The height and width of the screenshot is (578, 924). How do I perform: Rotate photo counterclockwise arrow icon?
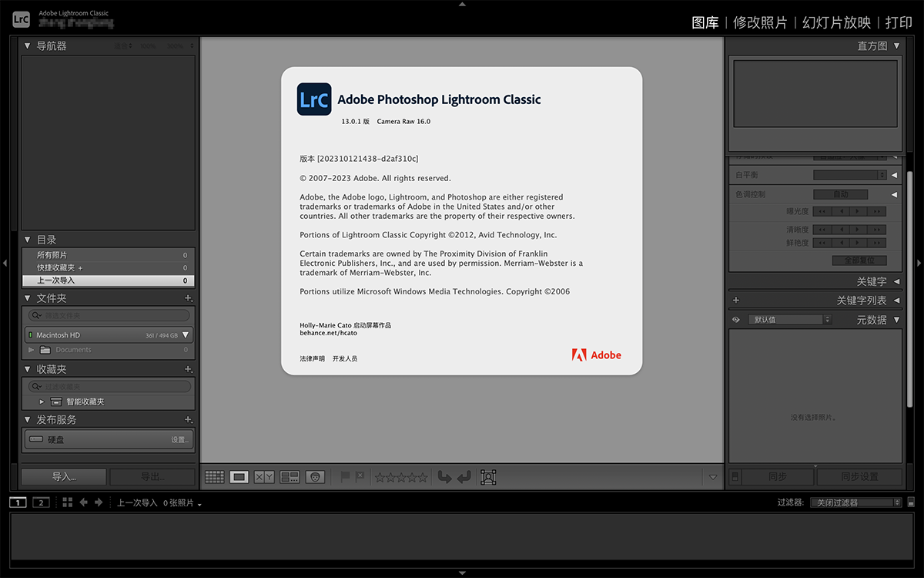[x=444, y=477]
